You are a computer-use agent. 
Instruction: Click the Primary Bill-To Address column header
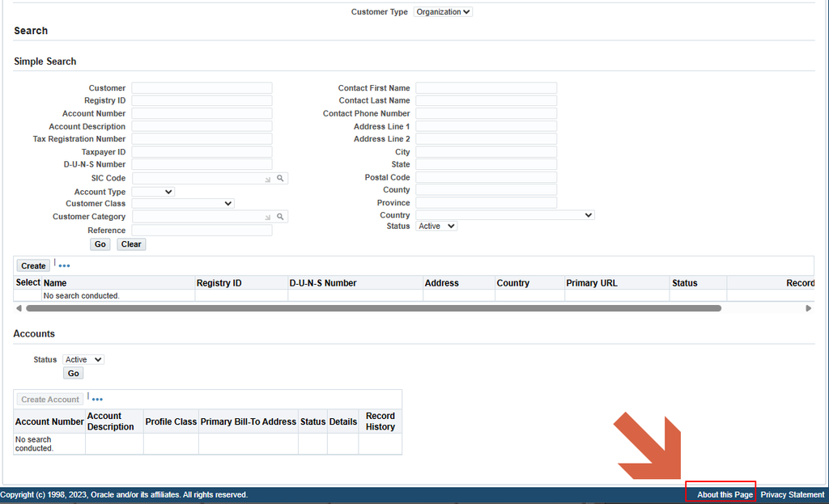pos(248,421)
